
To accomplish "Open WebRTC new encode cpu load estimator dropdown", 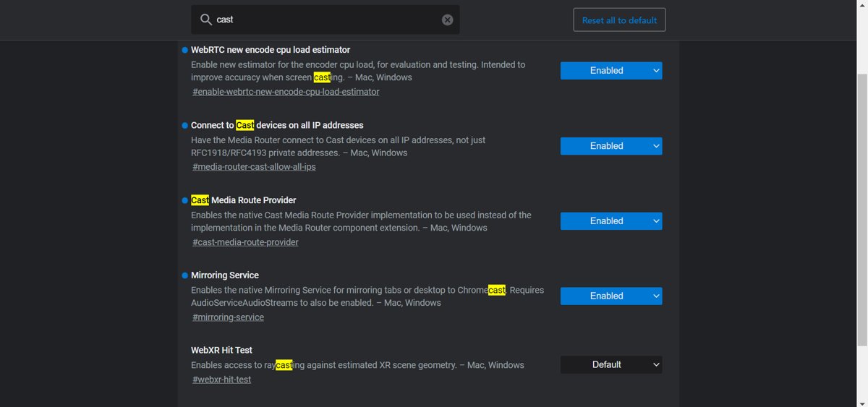I will [x=611, y=71].
